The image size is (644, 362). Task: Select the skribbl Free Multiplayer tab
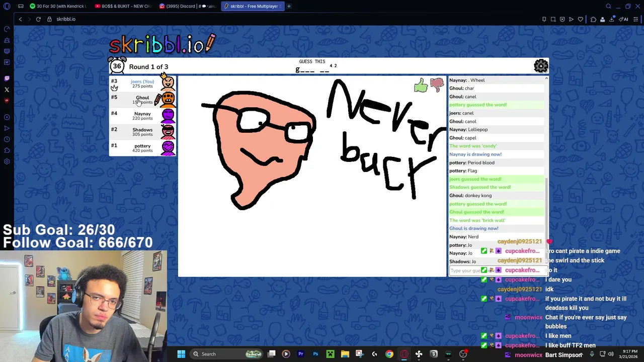tap(252, 6)
